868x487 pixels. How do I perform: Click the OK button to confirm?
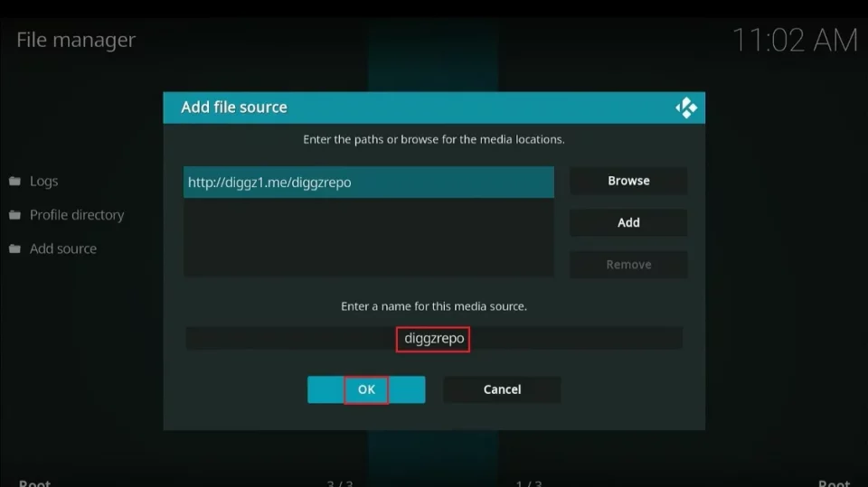point(366,389)
